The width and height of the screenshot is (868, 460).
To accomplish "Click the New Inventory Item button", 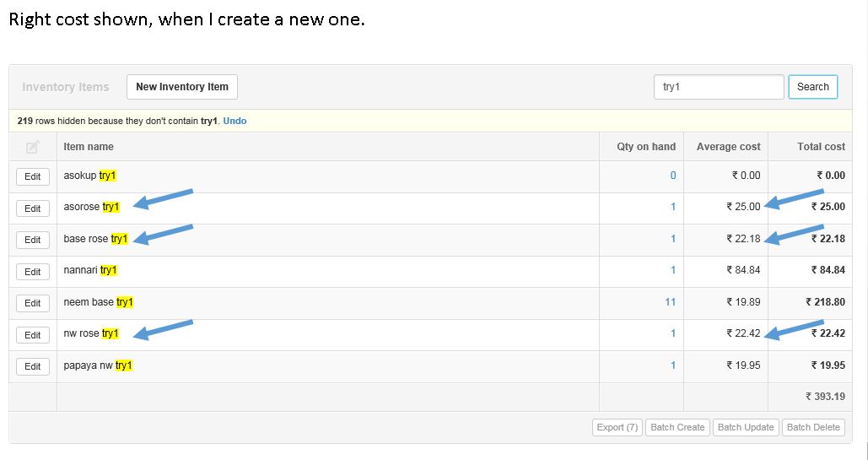I will point(182,87).
